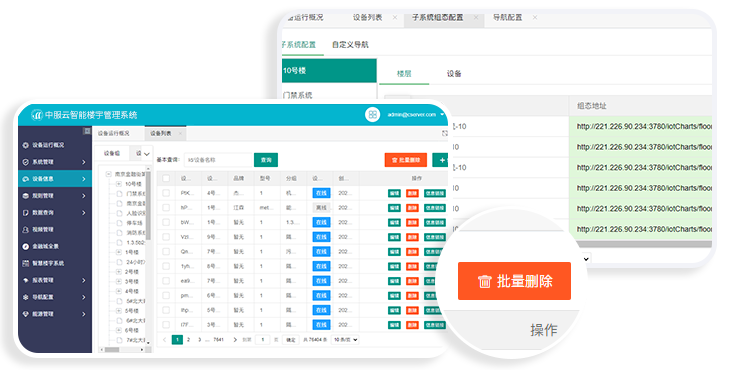Switch to 自定义导航 tab in back window
730x370 pixels.
(x=350, y=45)
